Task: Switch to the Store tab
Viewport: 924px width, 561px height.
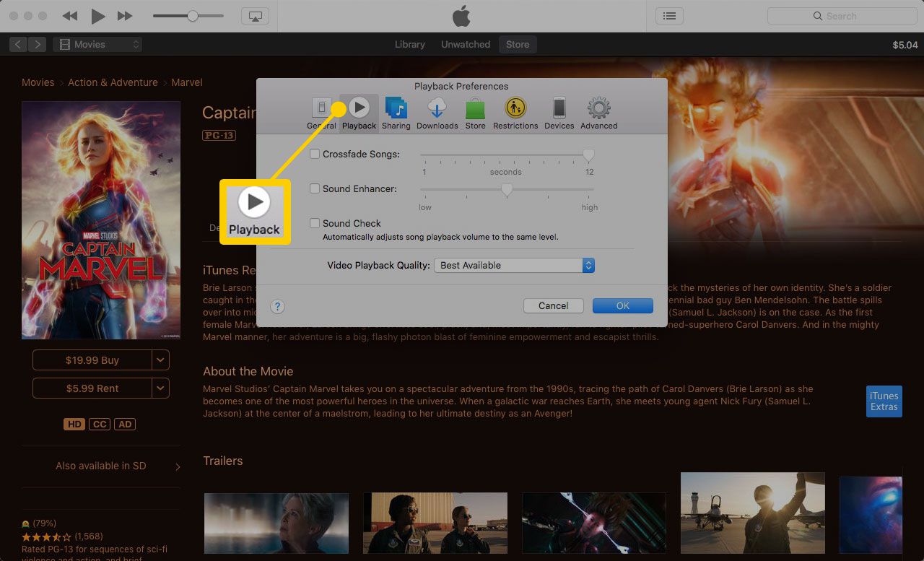Action: tap(518, 45)
